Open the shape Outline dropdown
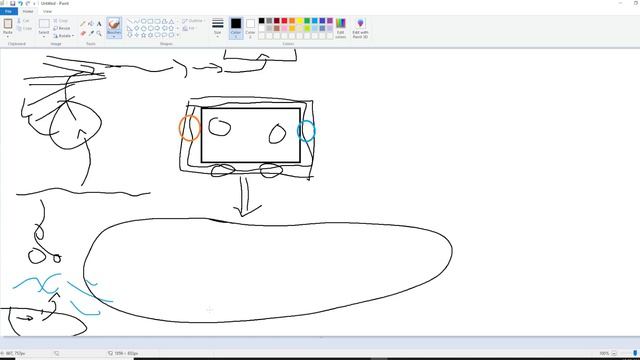Viewport: 640px width, 360px height. click(193, 21)
